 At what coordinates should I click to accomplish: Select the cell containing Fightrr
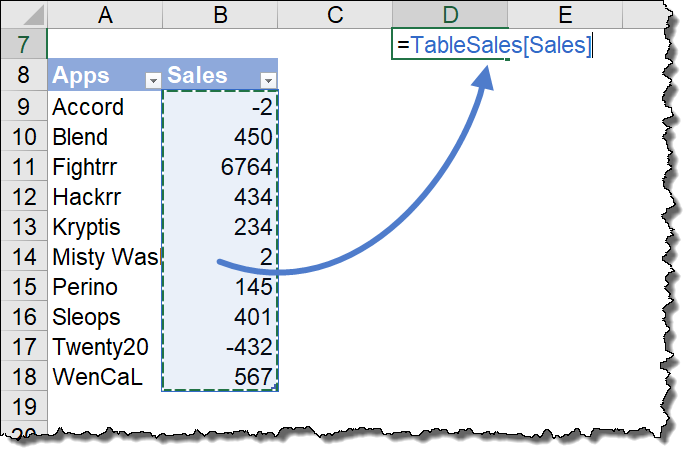click(x=104, y=167)
